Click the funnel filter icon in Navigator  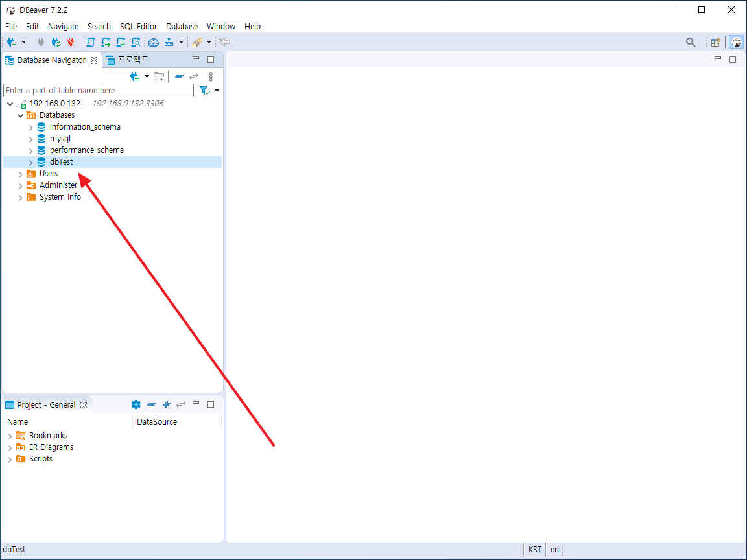point(205,91)
